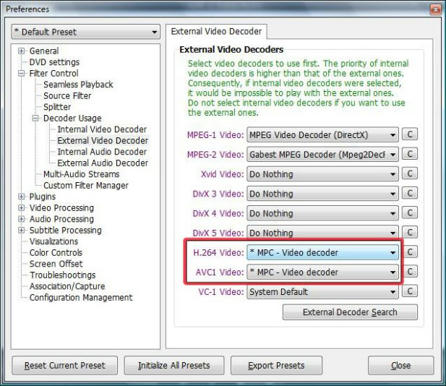Click the C button next to Xvid Video

410,174
